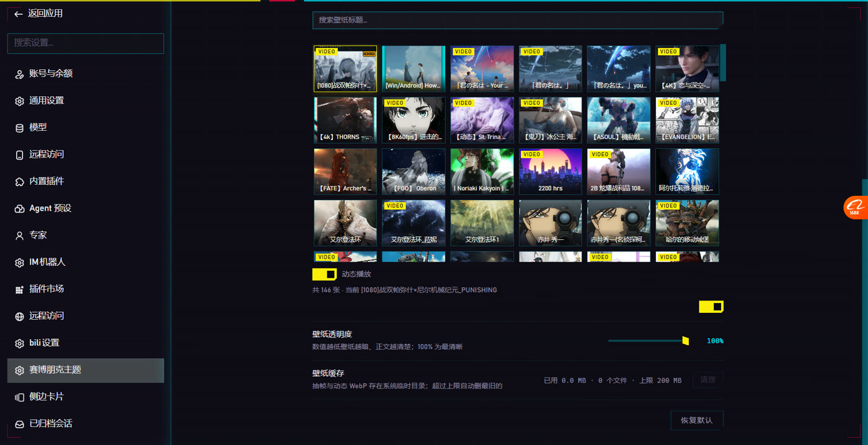
Task: Open 账号与余额 via its user icon
Action: [x=19, y=74]
